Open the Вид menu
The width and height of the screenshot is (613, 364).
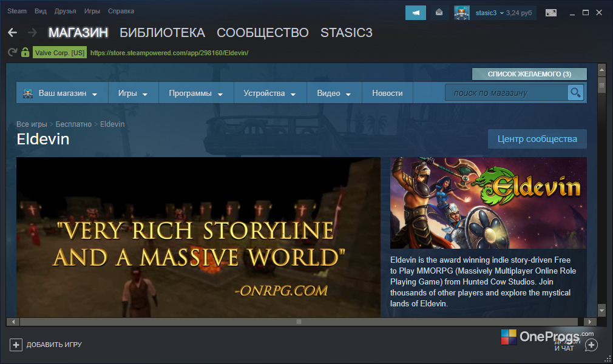pyautogui.click(x=41, y=11)
